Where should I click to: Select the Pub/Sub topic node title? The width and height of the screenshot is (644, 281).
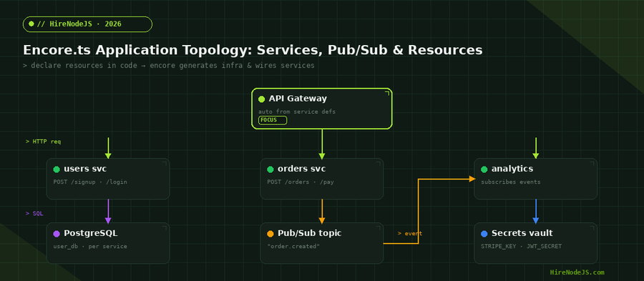310,233
